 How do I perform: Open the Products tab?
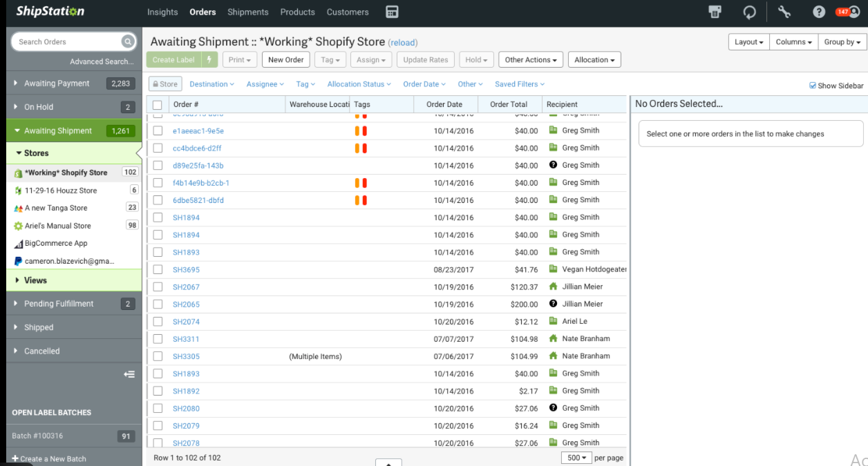298,12
